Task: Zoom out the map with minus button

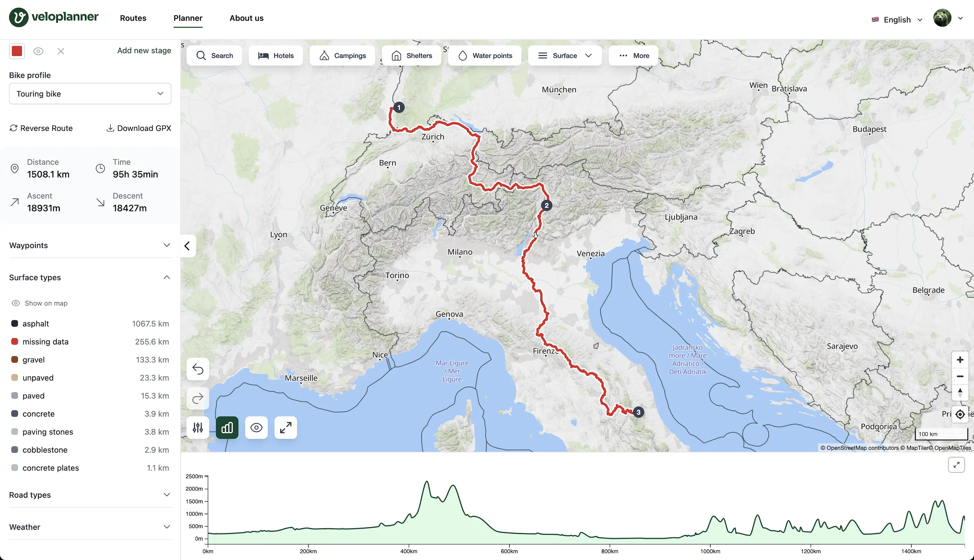Action: pos(960,376)
